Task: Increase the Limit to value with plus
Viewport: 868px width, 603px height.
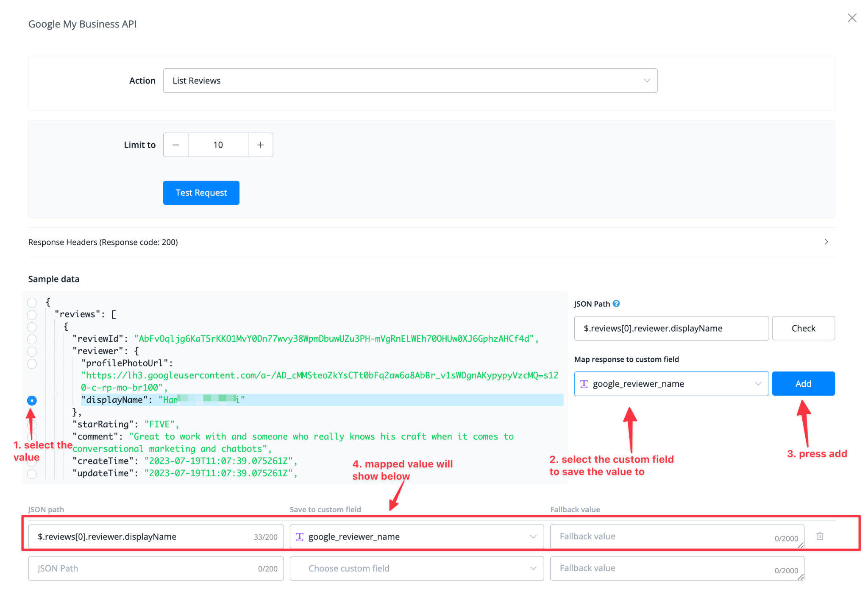Action: [x=260, y=145]
